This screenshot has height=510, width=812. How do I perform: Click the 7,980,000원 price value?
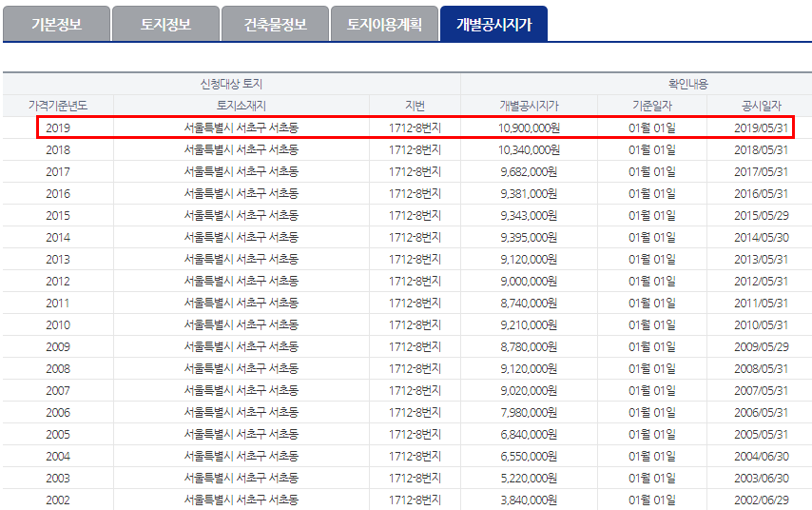(x=529, y=413)
